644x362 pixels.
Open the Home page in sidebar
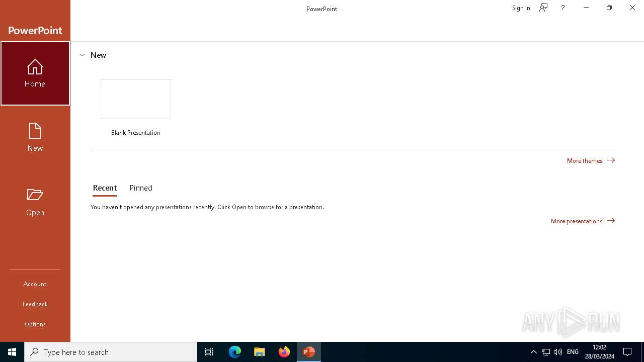tap(35, 73)
